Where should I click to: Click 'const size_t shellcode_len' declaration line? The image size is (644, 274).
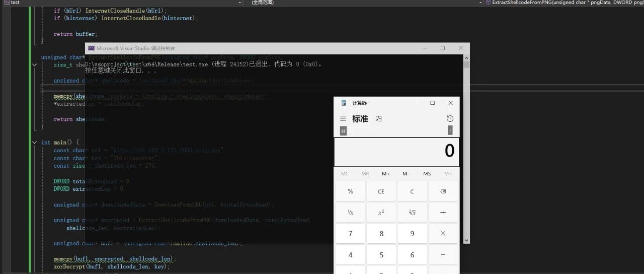point(106,166)
